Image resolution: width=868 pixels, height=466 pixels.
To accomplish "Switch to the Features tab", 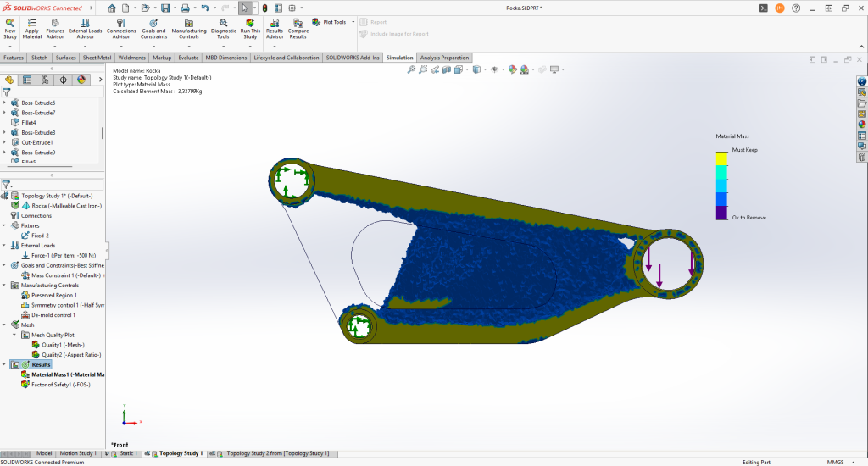I will pyautogui.click(x=14, y=58).
